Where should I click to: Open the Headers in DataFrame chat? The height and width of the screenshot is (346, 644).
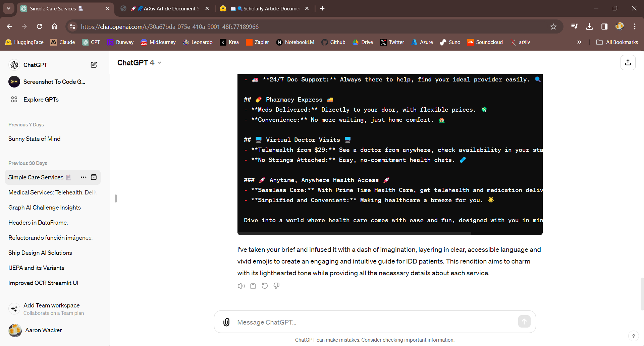pyautogui.click(x=53, y=223)
